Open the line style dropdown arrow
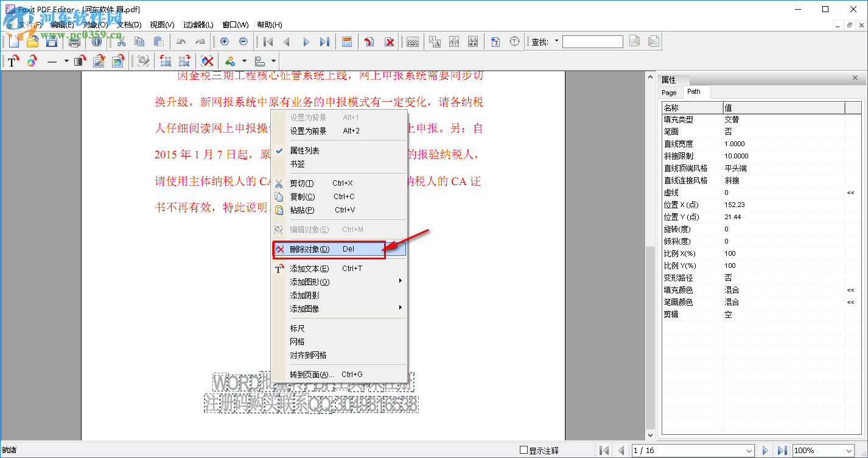868x458 pixels. [65, 61]
